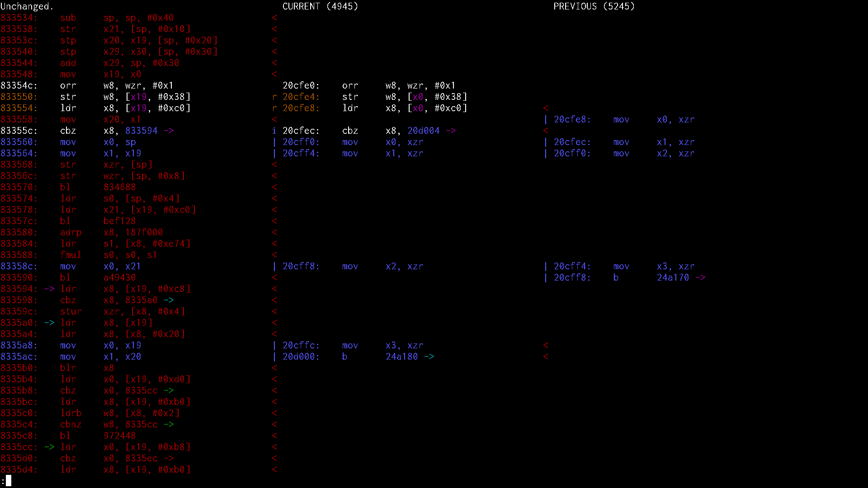Click call target bef128
The height and width of the screenshot is (488, 868).
[x=120, y=221]
